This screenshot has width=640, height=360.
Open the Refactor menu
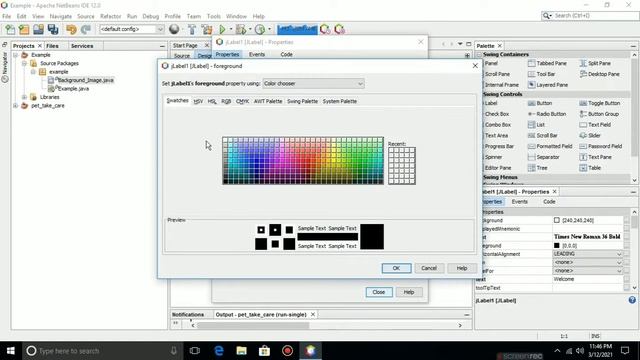point(111,16)
